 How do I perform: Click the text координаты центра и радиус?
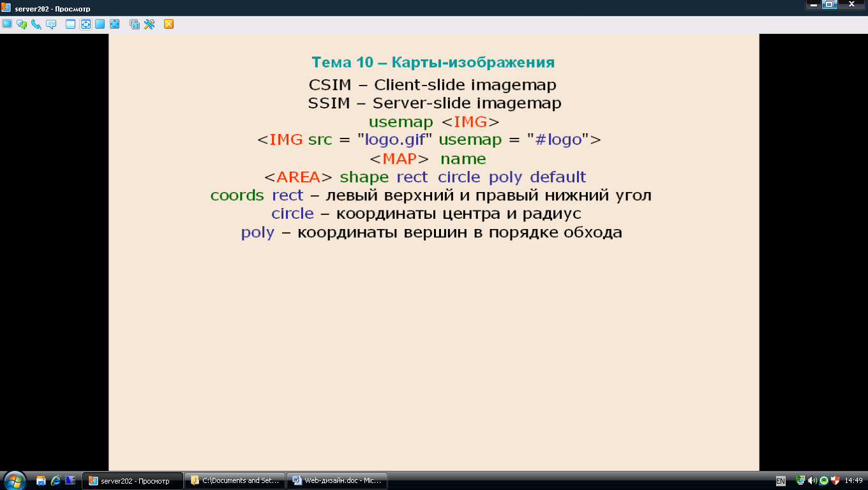pyautogui.click(x=459, y=214)
